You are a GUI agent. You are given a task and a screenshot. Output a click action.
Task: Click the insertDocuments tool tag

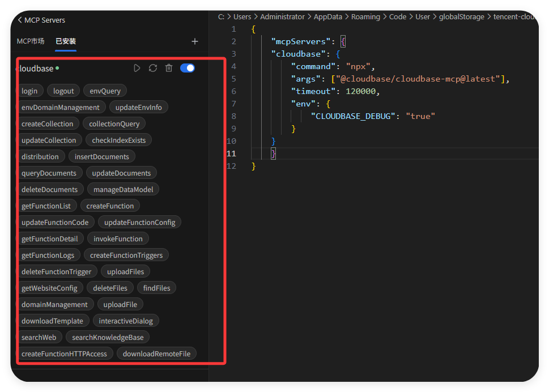click(x=102, y=157)
